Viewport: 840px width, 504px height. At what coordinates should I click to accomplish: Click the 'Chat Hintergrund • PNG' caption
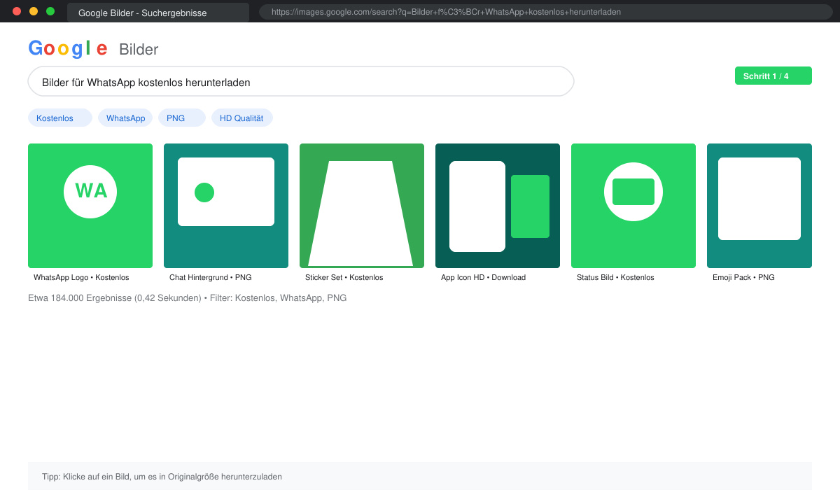click(x=211, y=278)
